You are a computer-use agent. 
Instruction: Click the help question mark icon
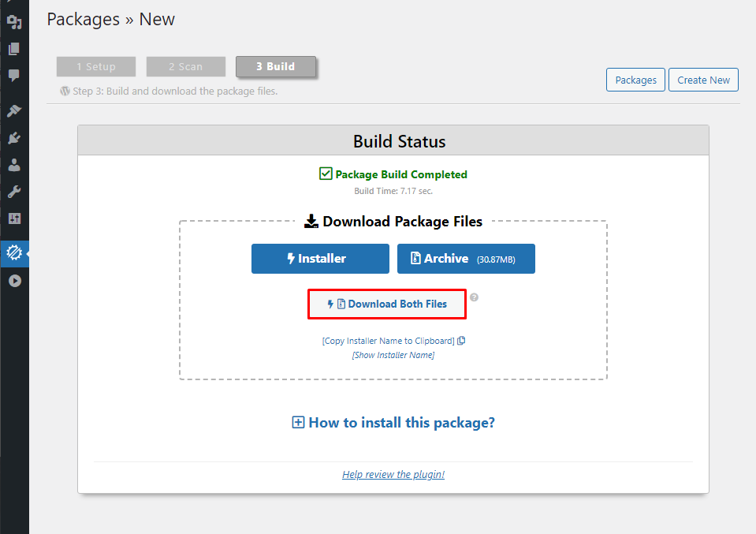(475, 298)
